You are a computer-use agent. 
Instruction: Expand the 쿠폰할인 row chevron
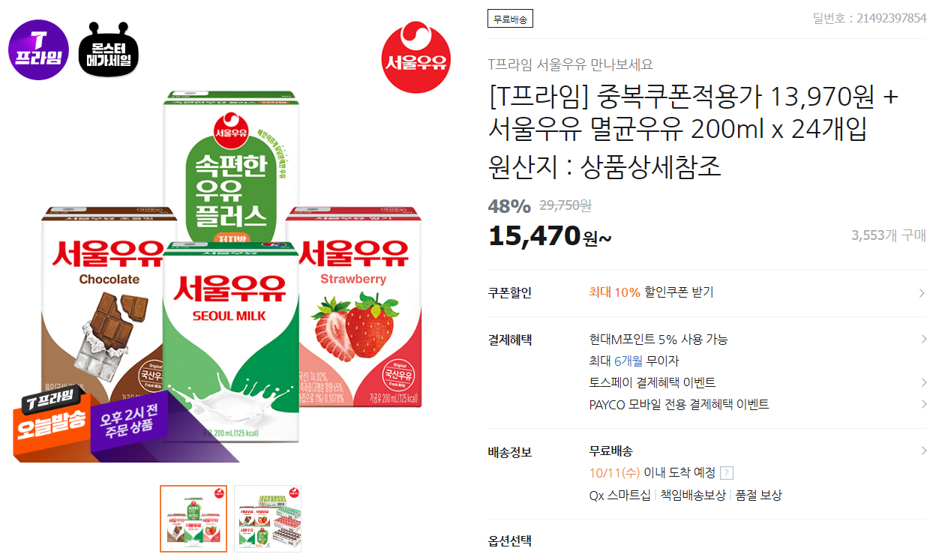click(922, 293)
